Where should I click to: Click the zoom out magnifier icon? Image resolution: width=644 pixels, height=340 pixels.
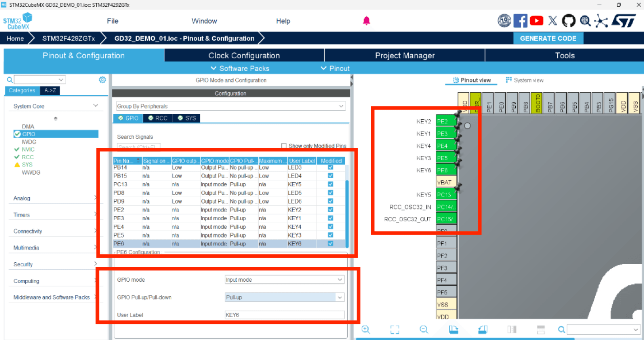[x=424, y=329]
